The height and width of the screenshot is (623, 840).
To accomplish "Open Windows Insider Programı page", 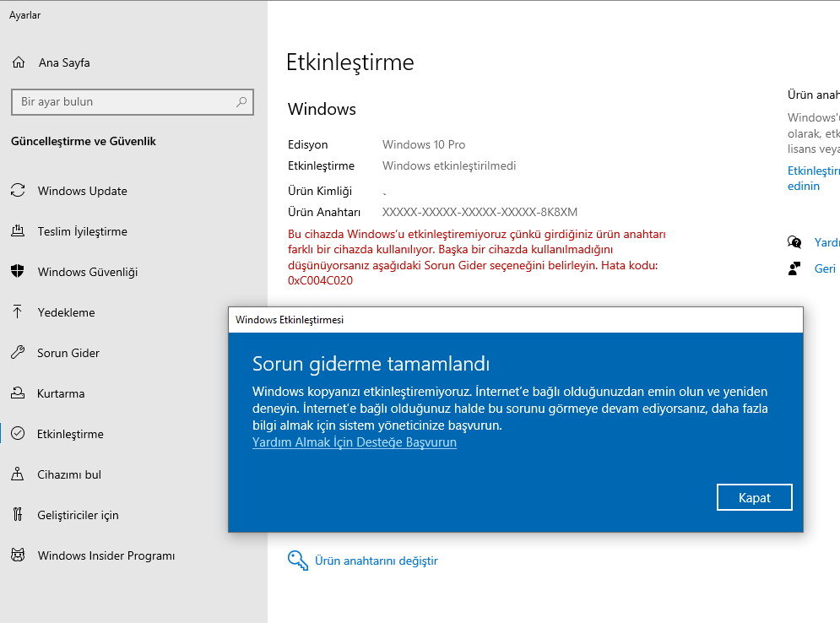I will tap(106, 555).
